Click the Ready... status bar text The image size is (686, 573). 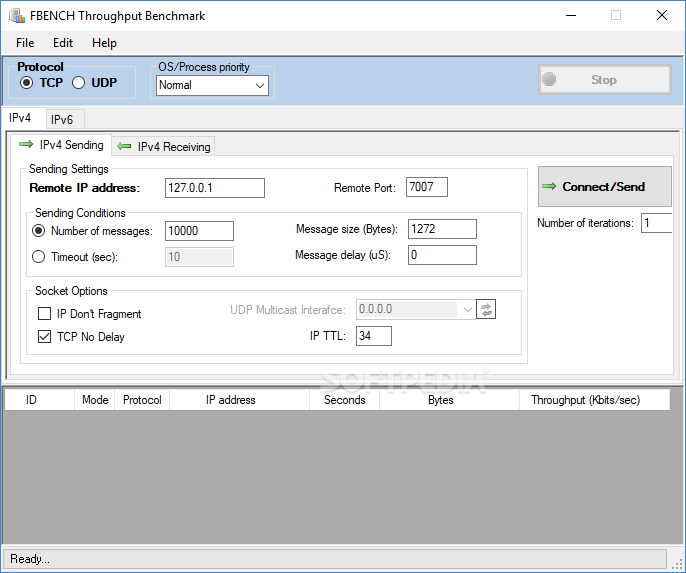pos(30,559)
